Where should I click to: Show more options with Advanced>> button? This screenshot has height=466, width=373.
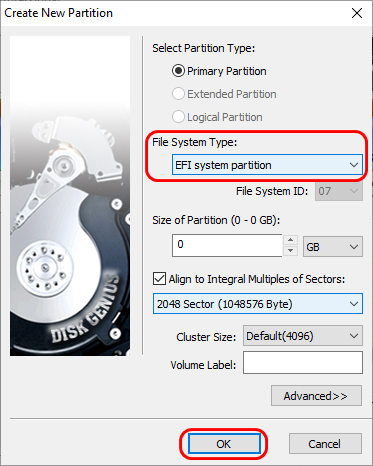click(x=316, y=396)
